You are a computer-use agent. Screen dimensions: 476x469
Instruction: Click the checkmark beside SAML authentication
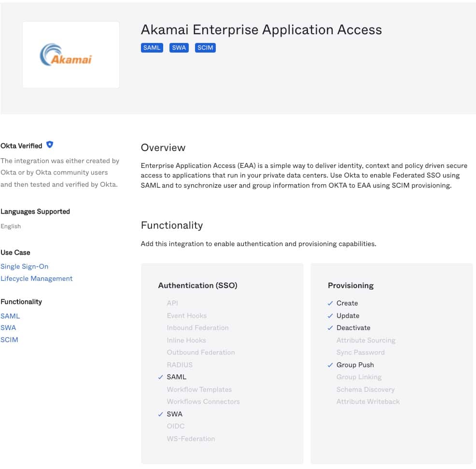click(160, 377)
